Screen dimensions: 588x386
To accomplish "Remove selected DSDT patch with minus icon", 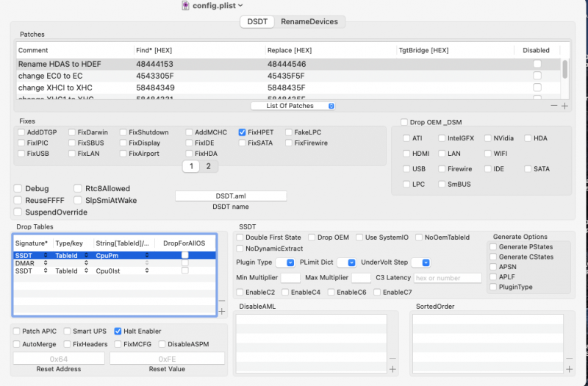I will coord(554,106).
